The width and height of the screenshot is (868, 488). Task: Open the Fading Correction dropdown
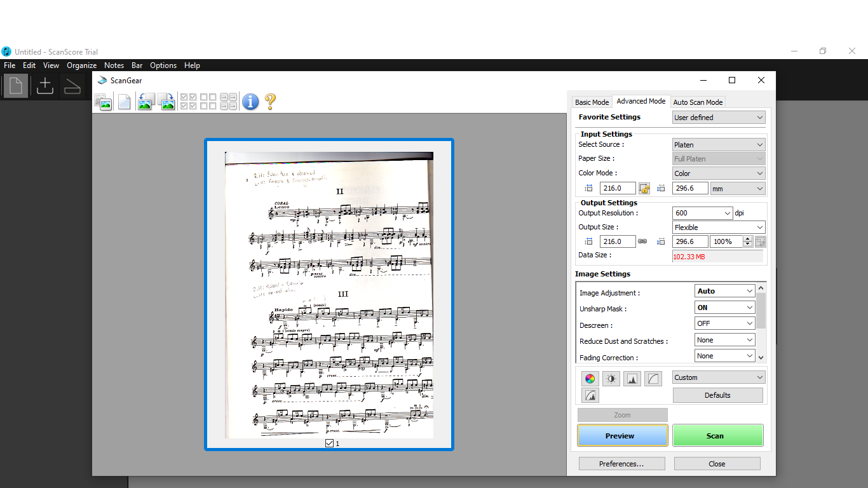click(x=725, y=356)
